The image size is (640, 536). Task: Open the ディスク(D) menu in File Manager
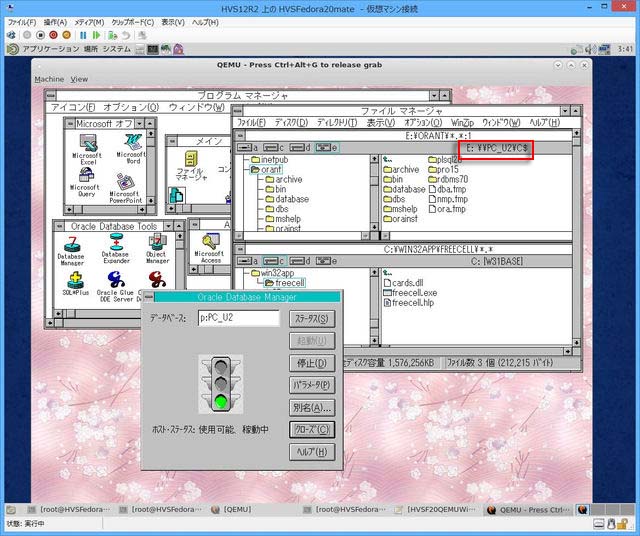291,122
